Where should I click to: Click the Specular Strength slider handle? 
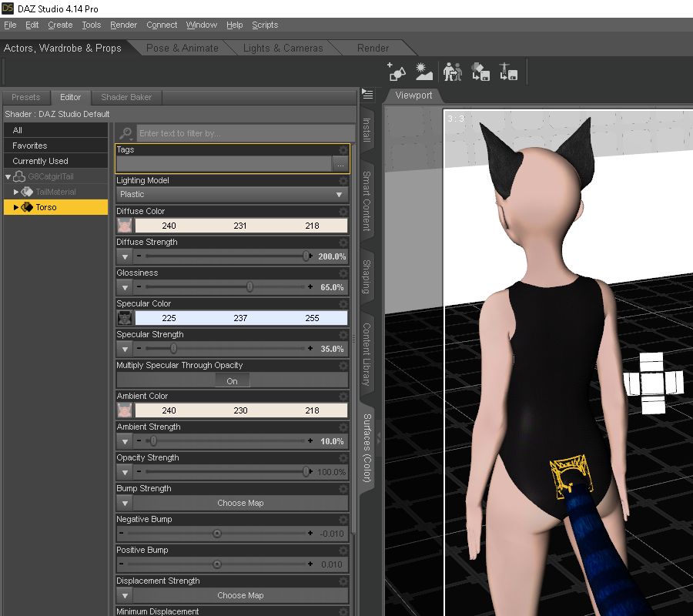point(173,349)
